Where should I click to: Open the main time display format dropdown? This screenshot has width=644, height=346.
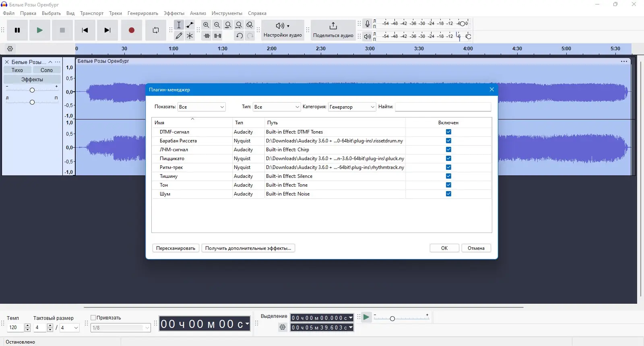pos(247,324)
